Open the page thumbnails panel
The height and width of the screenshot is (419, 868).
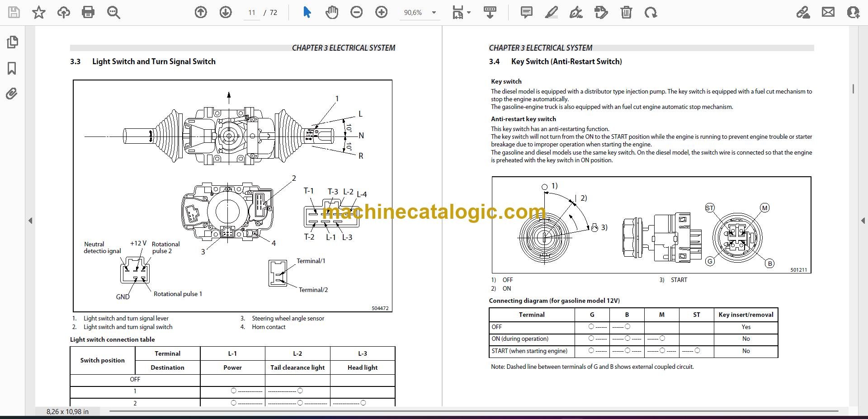12,42
